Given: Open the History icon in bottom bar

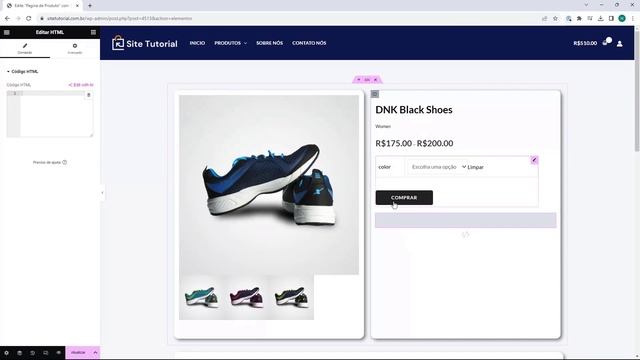Looking at the screenshot, I should click(x=33, y=353).
